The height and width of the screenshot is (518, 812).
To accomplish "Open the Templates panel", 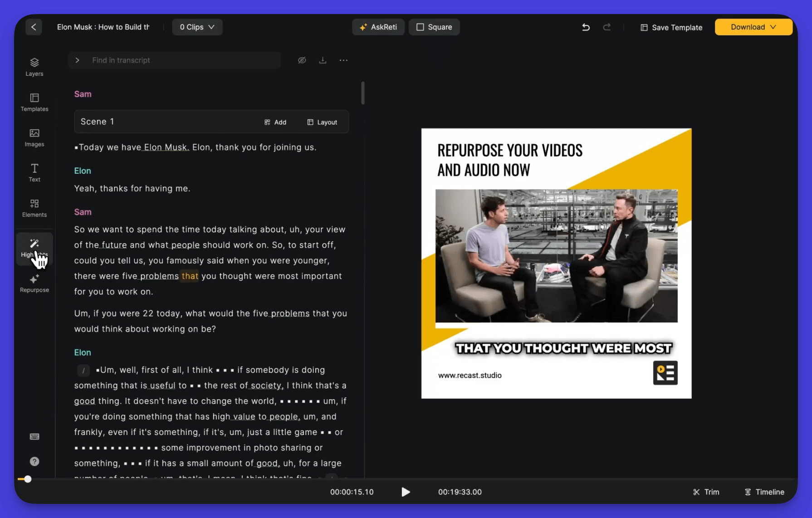I will pyautogui.click(x=34, y=102).
